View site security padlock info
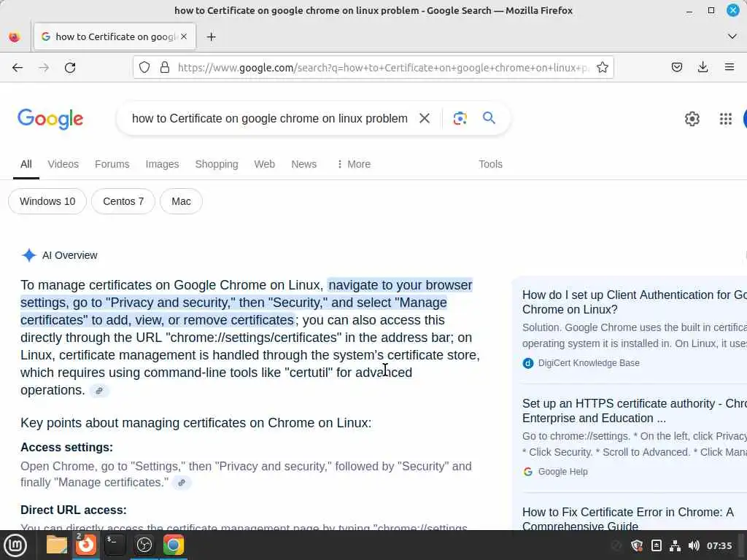The width and height of the screenshot is (747, 560). tap(165, 68)
